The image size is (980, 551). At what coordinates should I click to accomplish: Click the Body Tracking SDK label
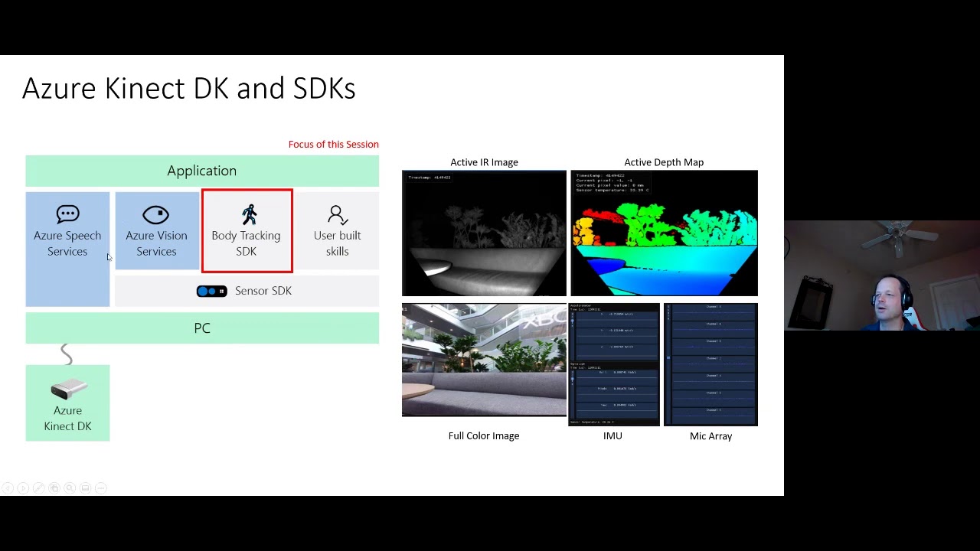click(246, 243)
